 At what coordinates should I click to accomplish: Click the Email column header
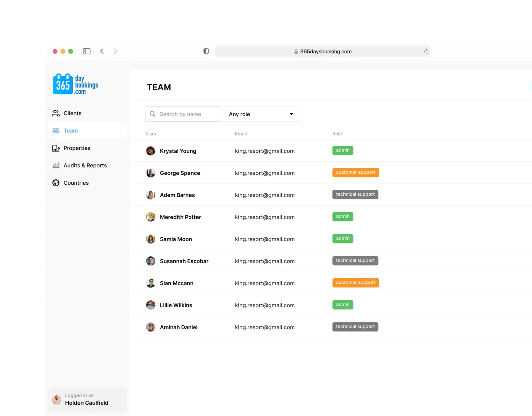(x=241, y=134)
